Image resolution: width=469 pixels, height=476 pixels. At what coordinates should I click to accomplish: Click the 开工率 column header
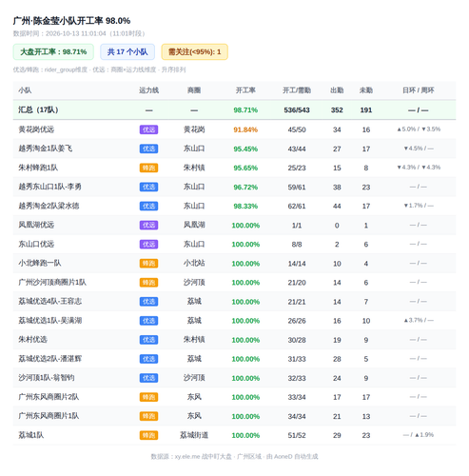click(245, 90)
